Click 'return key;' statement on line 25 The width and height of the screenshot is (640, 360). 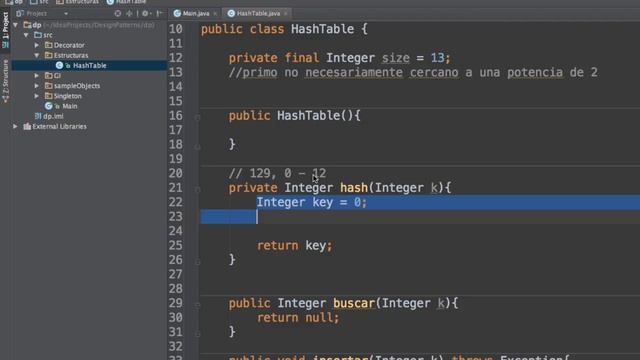pyautogui.click(x=294, y=246)
